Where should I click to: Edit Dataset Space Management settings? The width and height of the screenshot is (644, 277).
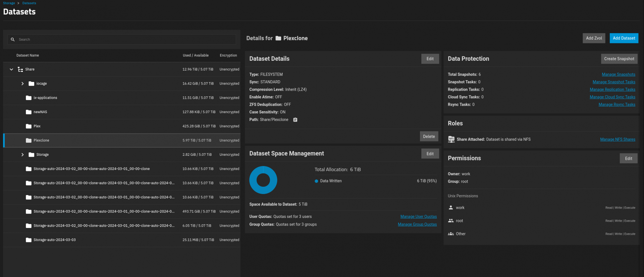(430, 154)
